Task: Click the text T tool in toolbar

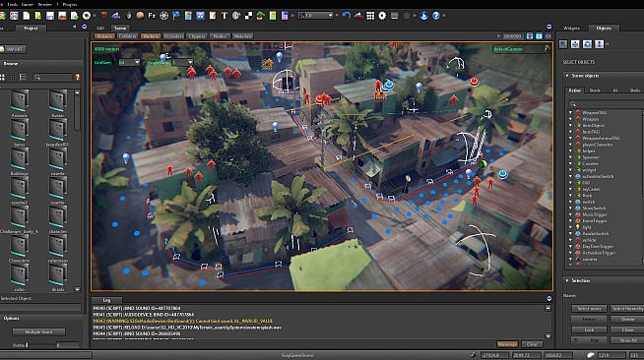Action: click(x=225, y=16)
